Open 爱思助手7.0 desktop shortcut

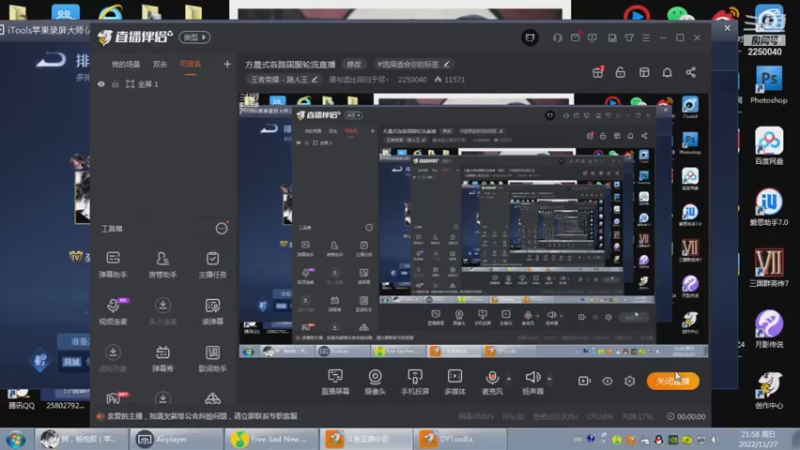tap(768, 207)
